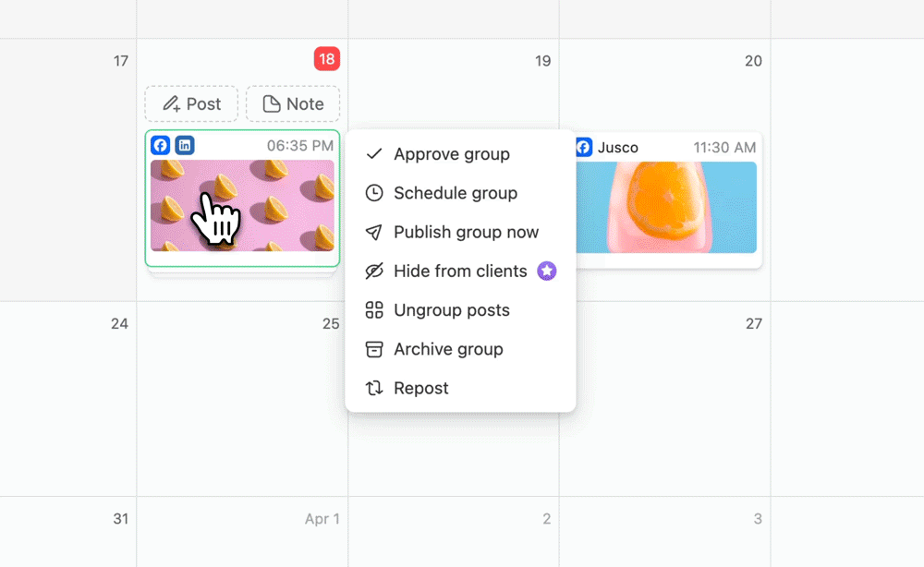Open the orange drink Jusco post image
The image size is (924, 567).
(x=666, y=207)
